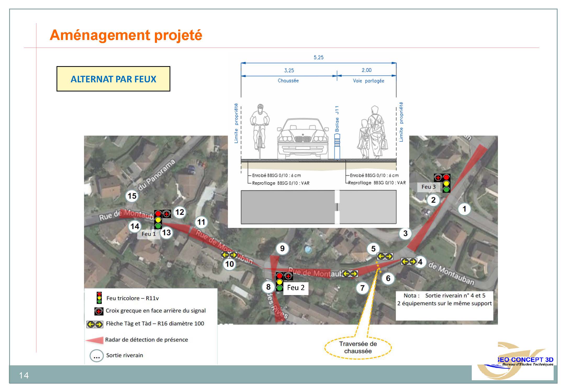567x392 pixels.
Task: Select resident exit marker 3
Action: click(x=405, y=233)
